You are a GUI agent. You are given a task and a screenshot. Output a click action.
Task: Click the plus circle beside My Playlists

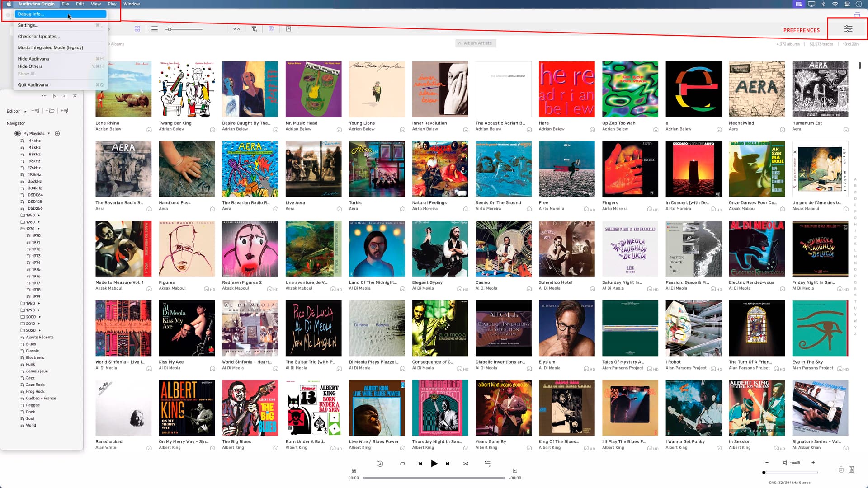pyautogui.click(x=57, y=134)
